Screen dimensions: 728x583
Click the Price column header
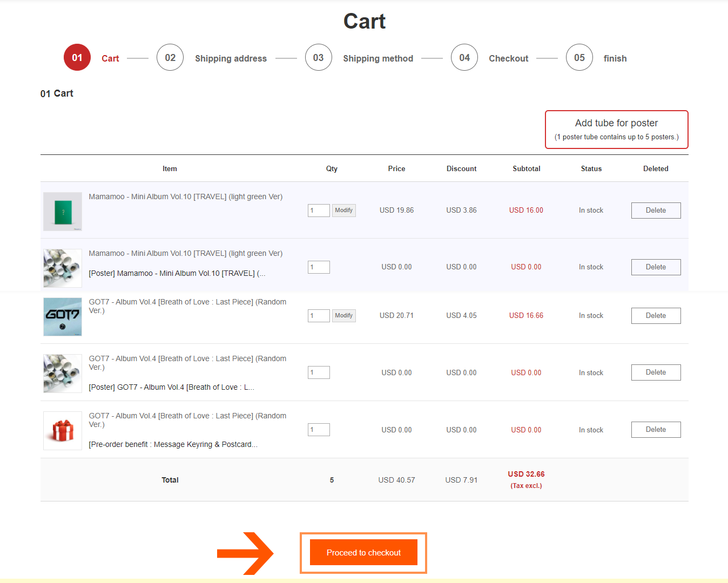tap(396, 168)
